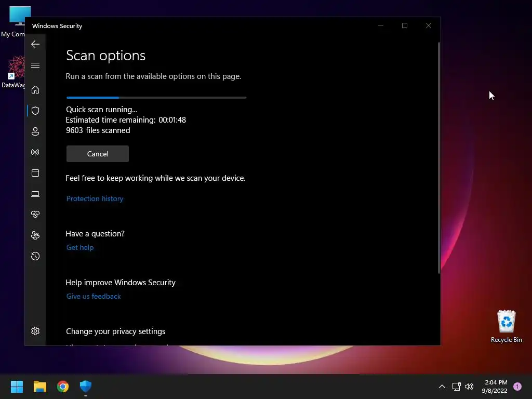Screen dimensions: 532x399
Task: Open the Protection history link
Action: coord(95,198)
